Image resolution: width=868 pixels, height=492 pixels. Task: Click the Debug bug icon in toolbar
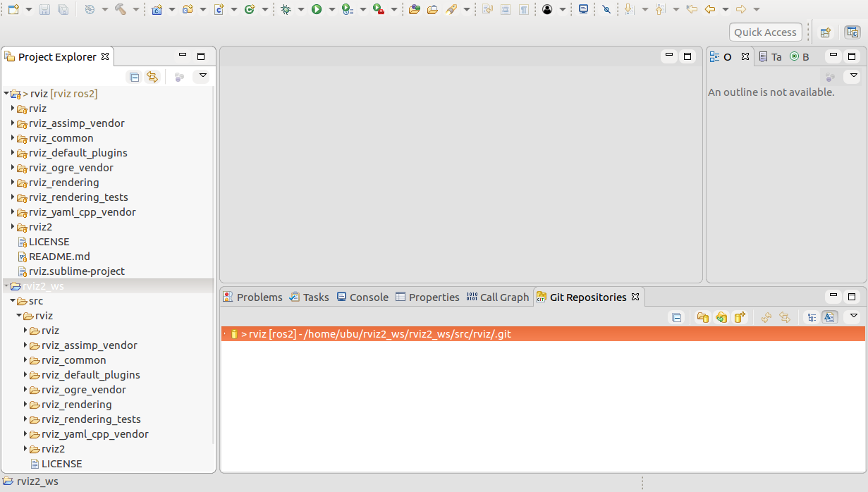[x=286, y=9]
